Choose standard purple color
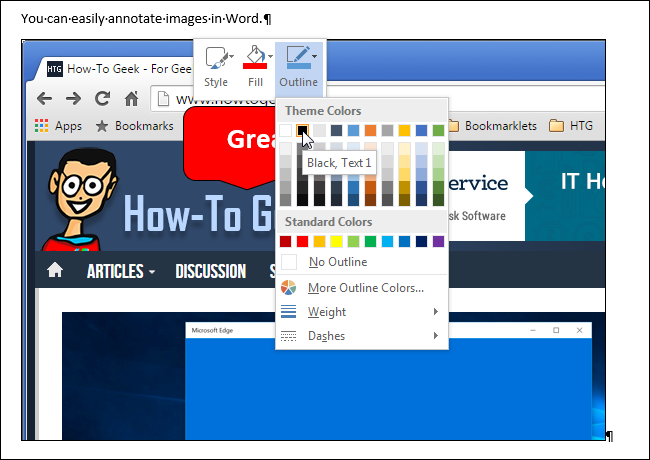Image resolution: width=650 pixels, height=460 pixels. 438,241
